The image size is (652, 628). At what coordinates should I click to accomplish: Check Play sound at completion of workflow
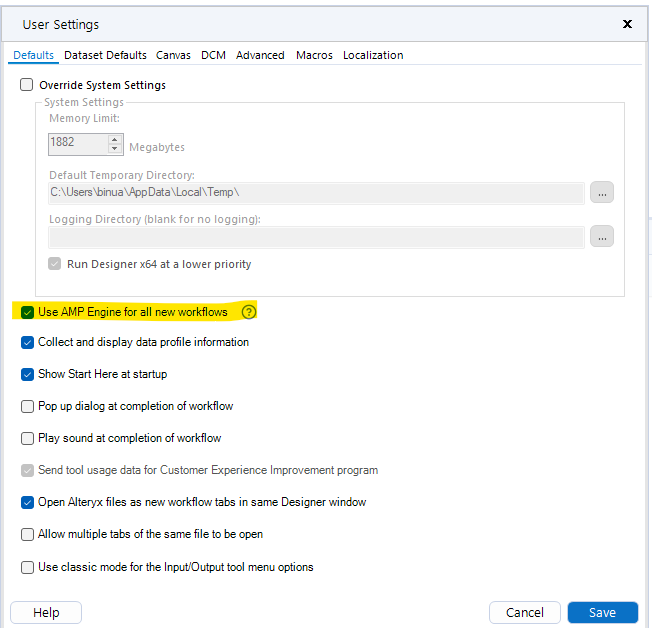click(28, 438)
